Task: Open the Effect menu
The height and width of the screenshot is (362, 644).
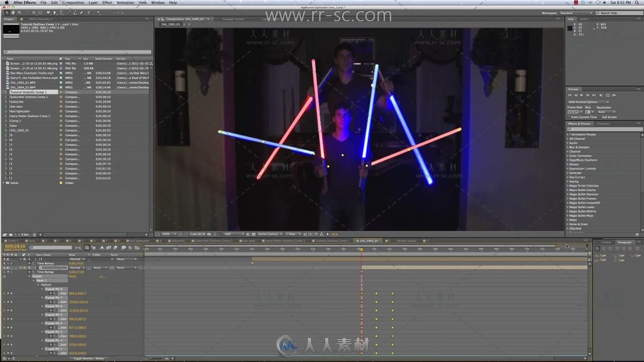Action: pos(107,3)
